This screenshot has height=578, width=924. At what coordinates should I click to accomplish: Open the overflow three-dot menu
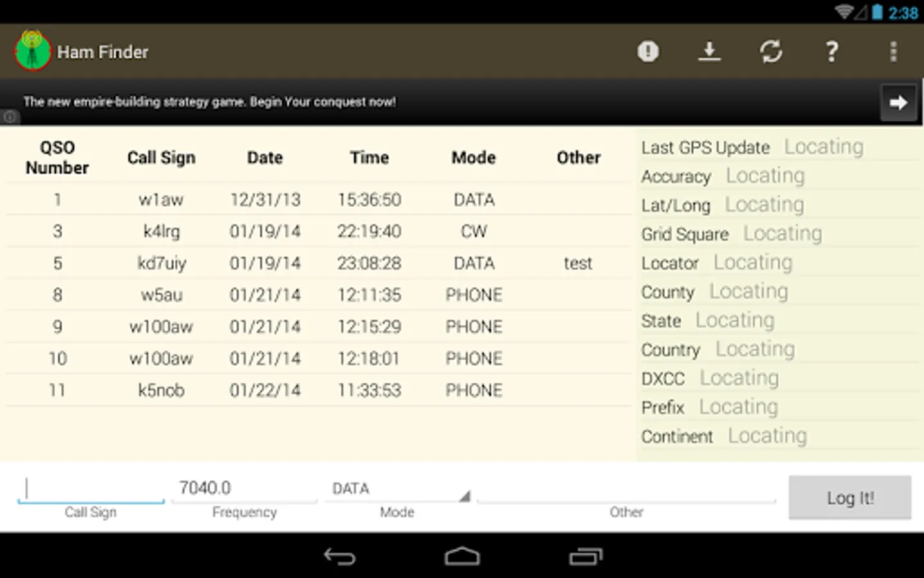point(893,51)
